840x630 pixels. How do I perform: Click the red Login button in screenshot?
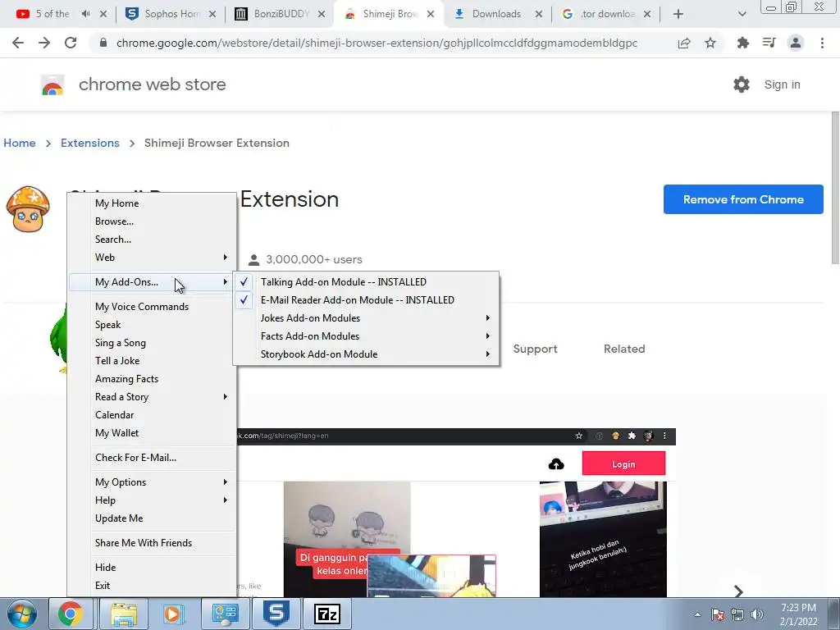tap(623, 464)
